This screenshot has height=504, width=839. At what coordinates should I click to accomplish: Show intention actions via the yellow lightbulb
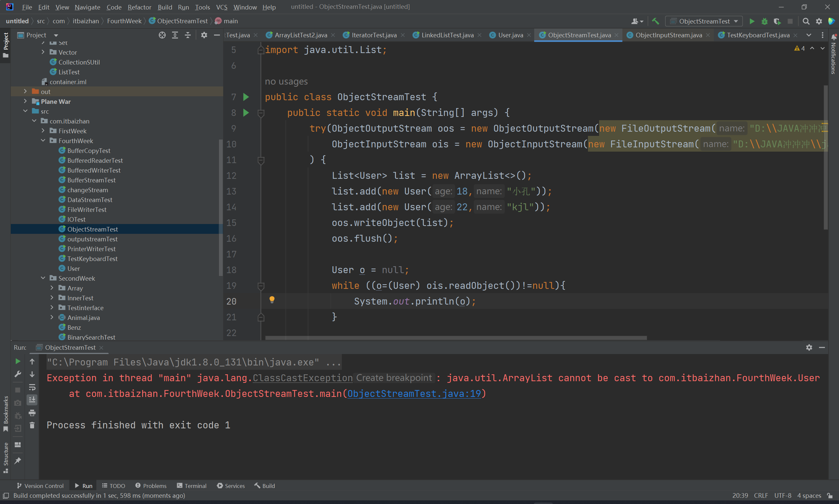(272, 300)
